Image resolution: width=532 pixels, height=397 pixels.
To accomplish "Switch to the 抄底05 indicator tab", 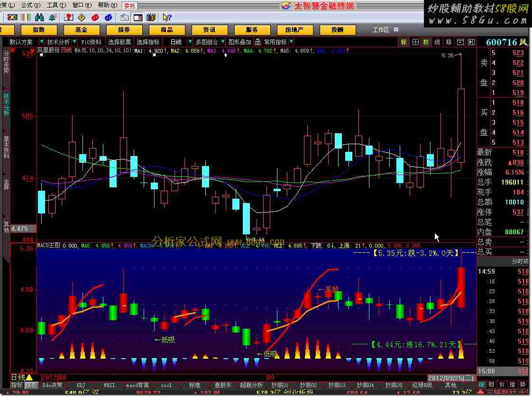I will 394,385.
